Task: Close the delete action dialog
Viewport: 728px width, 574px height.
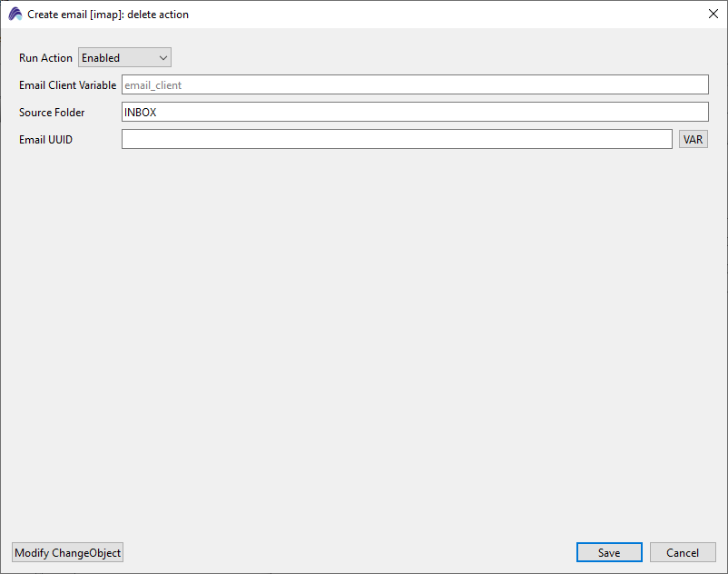Action: pyautogui.click(x=713, y=15)
